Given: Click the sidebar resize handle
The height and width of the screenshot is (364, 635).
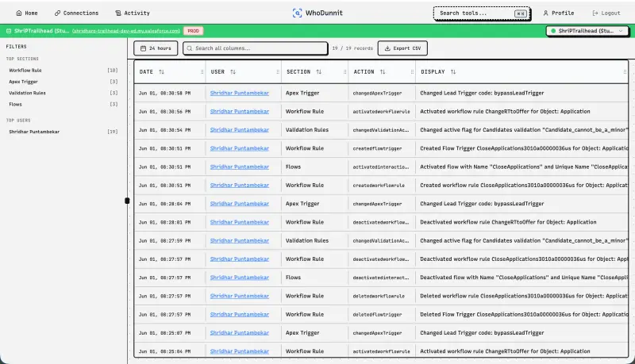Looking at the screenshot, I should click(127, 201).
